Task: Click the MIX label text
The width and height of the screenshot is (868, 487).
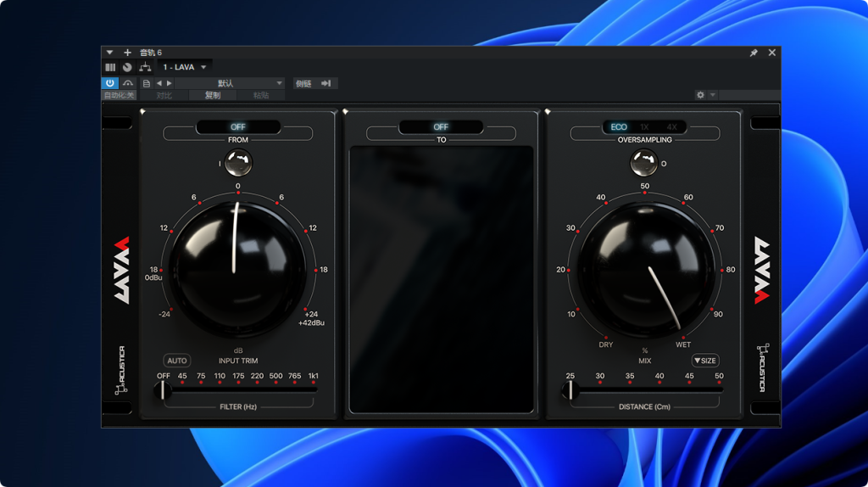Action: coord(645,361)
